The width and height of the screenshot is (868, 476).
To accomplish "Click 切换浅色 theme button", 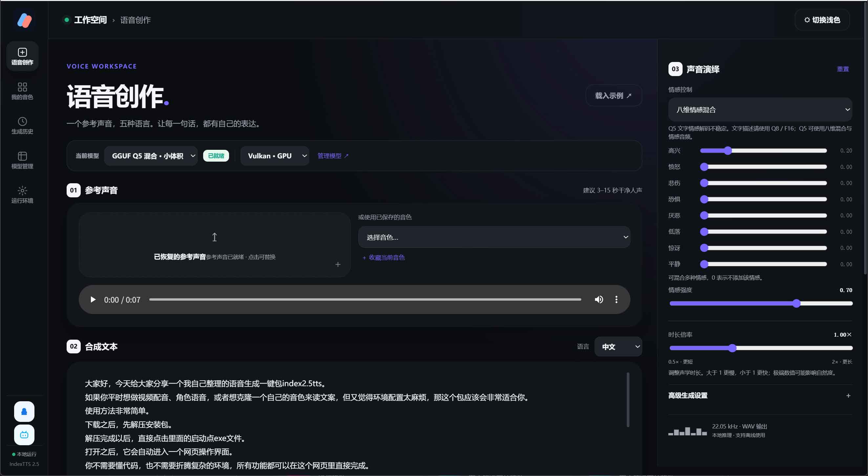I will 822,20.
